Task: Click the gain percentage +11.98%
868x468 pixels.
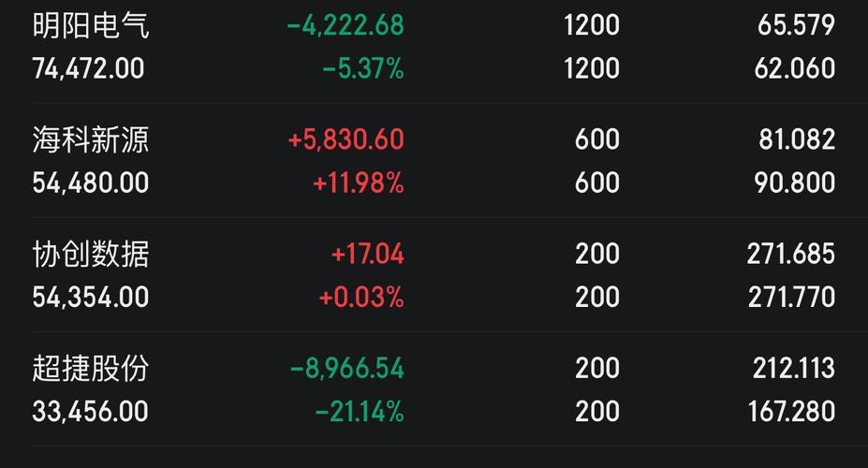Action: coord(359,183)
